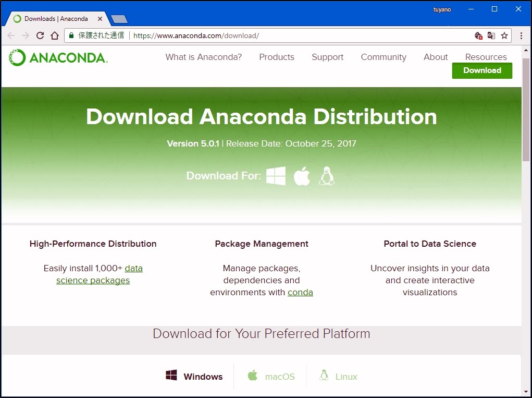Open the translate page icon in address bar

click(x=491, y=35)
